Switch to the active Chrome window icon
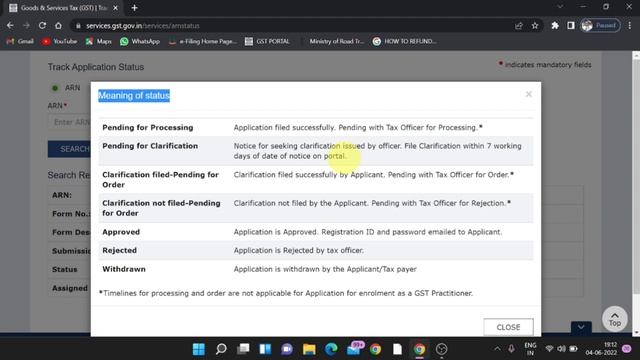Image resolution: width=640 pixels, height=360 pixels. (419, 349)
